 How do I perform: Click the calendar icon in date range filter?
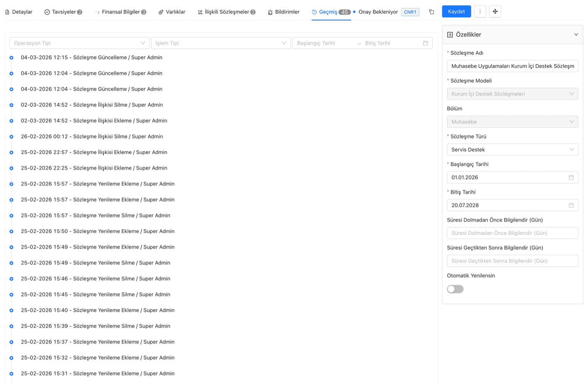[x=425, y=43]
